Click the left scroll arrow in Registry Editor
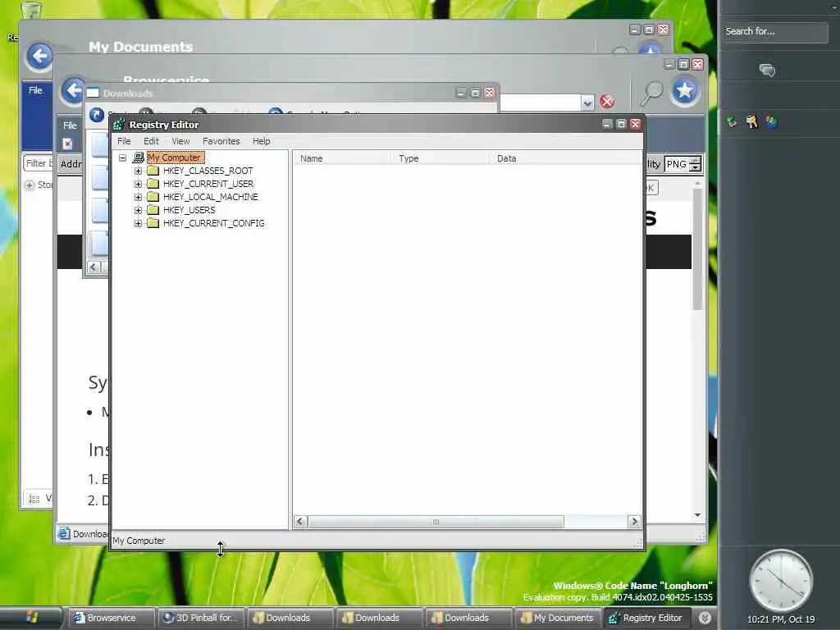Image resolution: width=840 pixels, height=630 pixels. coord(300,521)
